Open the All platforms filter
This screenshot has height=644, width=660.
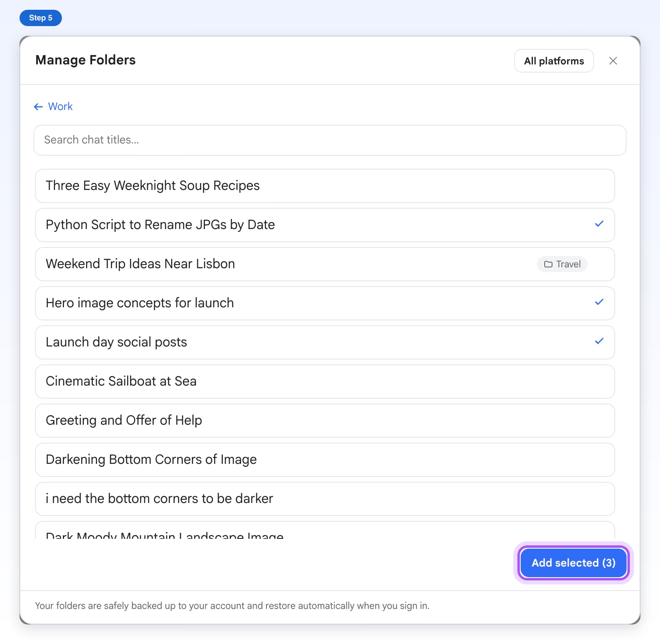pyautogui.click(x=554, y=61)
